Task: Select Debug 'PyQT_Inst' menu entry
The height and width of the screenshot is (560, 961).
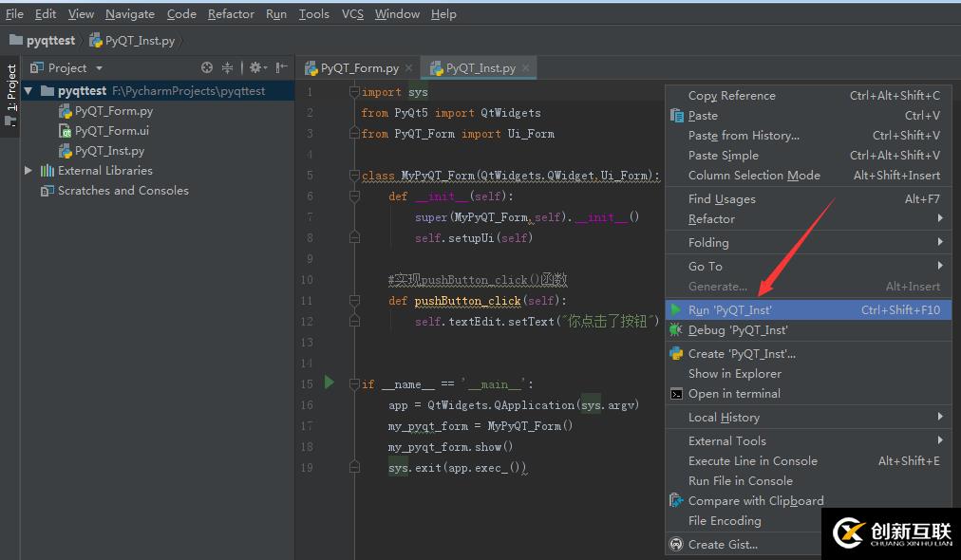Action: coord(808,329)
